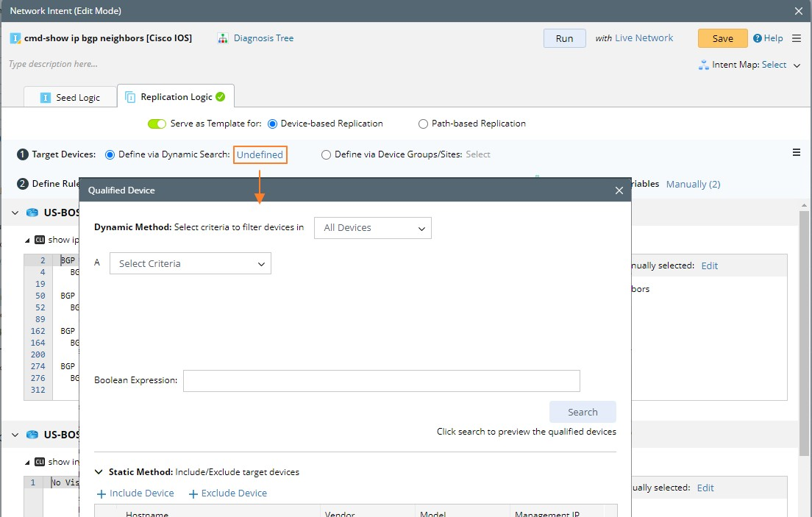
Task: Select Device-based Replication radio
Action: 272,124
